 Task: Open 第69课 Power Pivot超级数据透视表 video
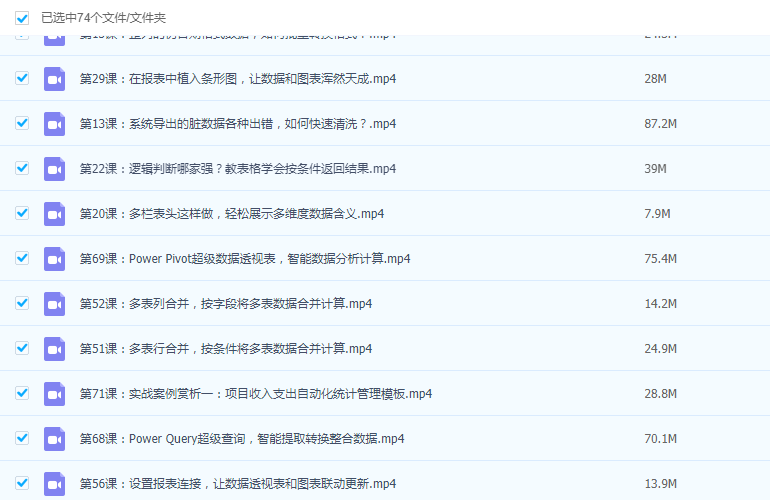point(245,259)
